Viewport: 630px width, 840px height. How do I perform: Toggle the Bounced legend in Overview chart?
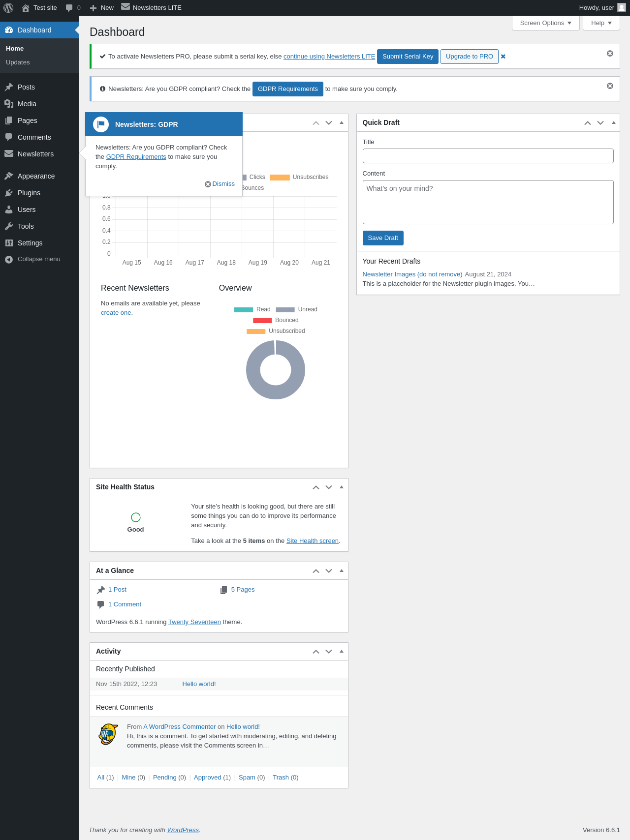[x=276, y=320]
